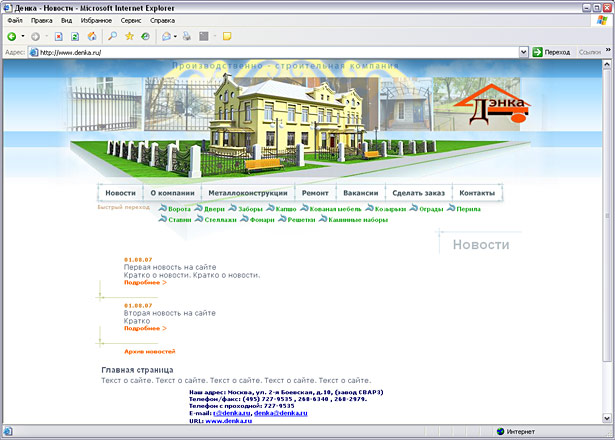
Task: Click the Back arrow button
Action: pyautogui.click(x=12, y=36)
